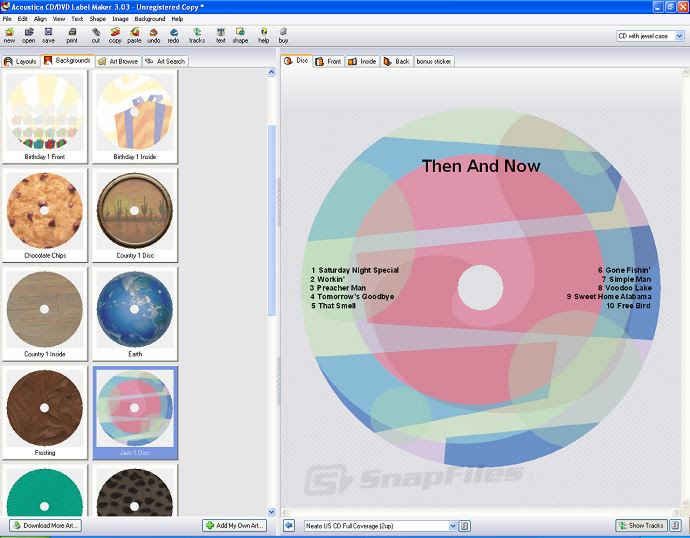Choose the Earth background thumbnail
The height and width of the screenshot is (538, 690).
(x=135, y=314)
